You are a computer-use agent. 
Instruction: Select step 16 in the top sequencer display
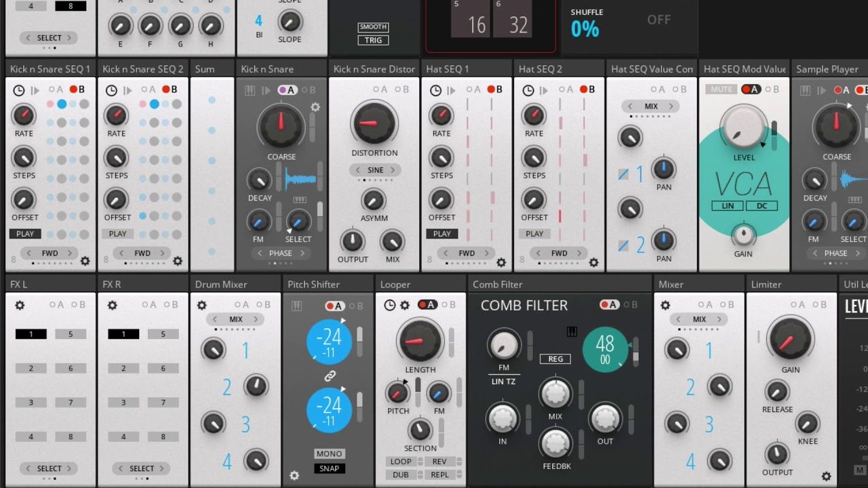pos(471,18)
